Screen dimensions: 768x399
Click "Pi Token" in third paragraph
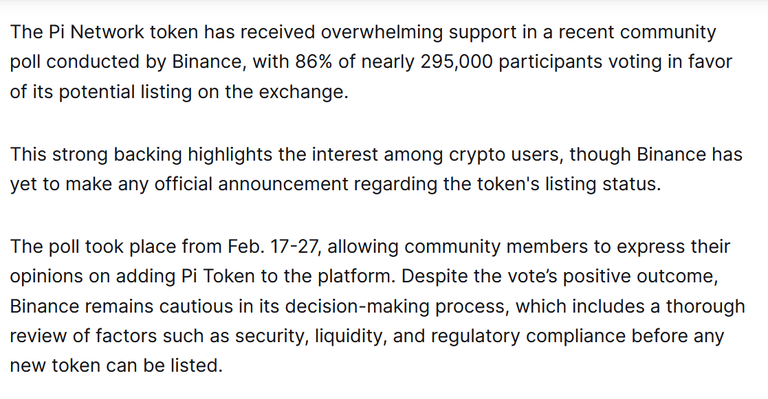[x=218, y=276]
